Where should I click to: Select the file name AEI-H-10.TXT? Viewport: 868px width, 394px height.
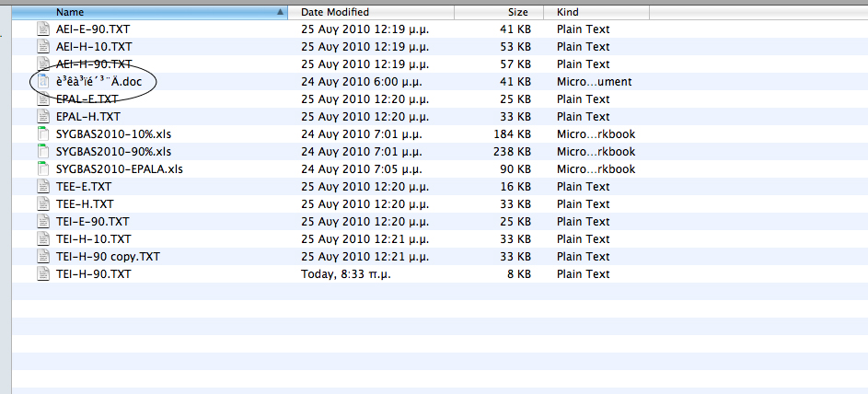(x=94, y=46)
